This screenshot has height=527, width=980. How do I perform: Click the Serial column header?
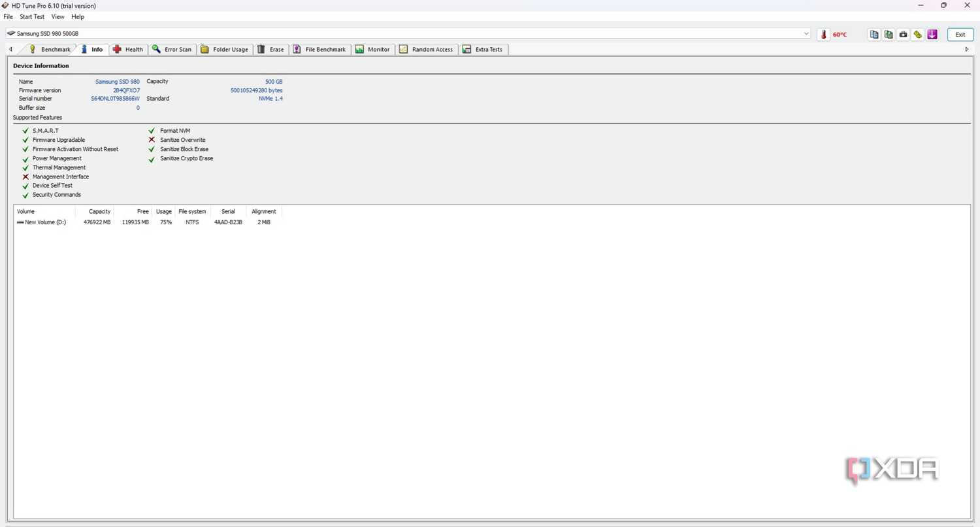pos(228,211)
